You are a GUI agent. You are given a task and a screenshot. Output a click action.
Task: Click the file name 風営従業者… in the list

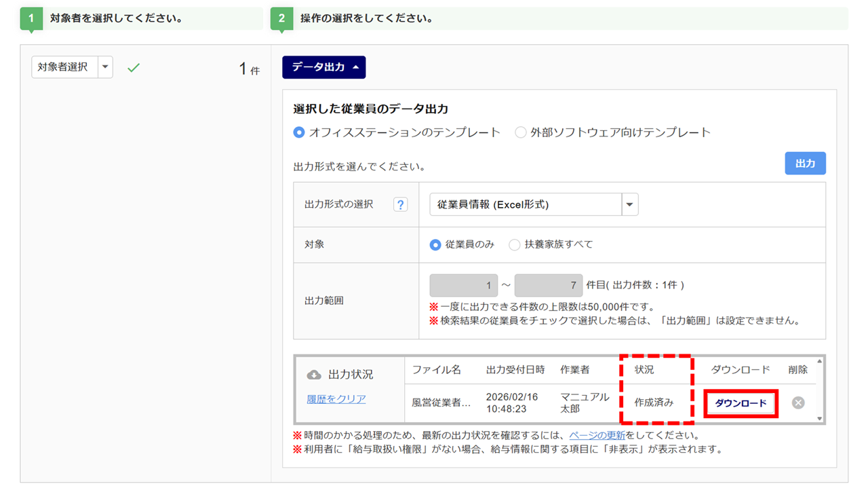(x=441, y=403)
